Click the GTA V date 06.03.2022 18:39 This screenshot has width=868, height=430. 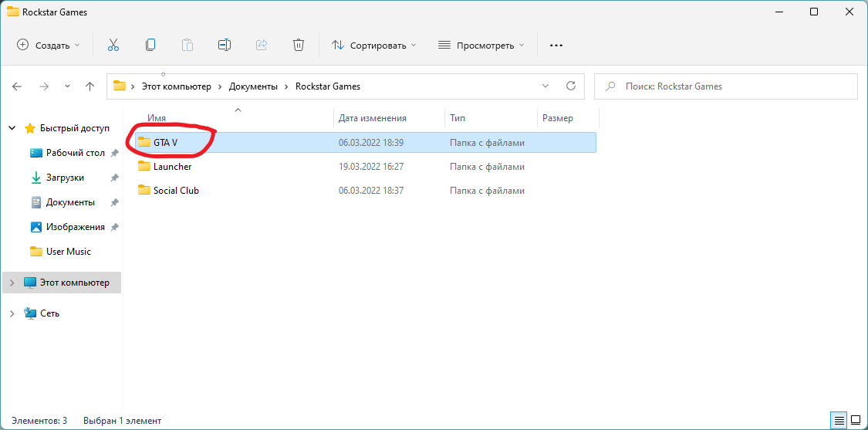pyautogui.click(x=371, y=142)
